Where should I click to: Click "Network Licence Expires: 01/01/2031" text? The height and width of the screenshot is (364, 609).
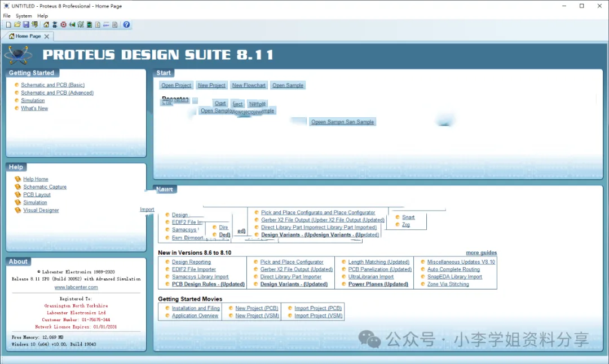(76, 327)
